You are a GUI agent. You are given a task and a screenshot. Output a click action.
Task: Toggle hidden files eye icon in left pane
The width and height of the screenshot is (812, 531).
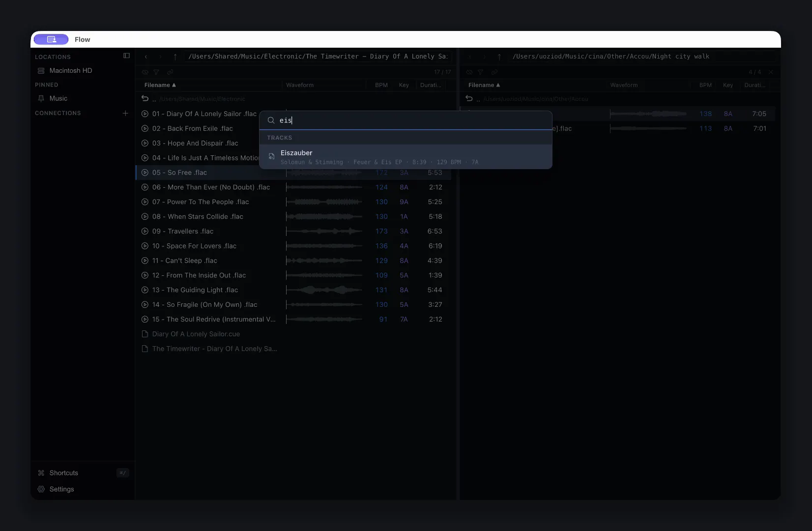(x=145, y=72)
